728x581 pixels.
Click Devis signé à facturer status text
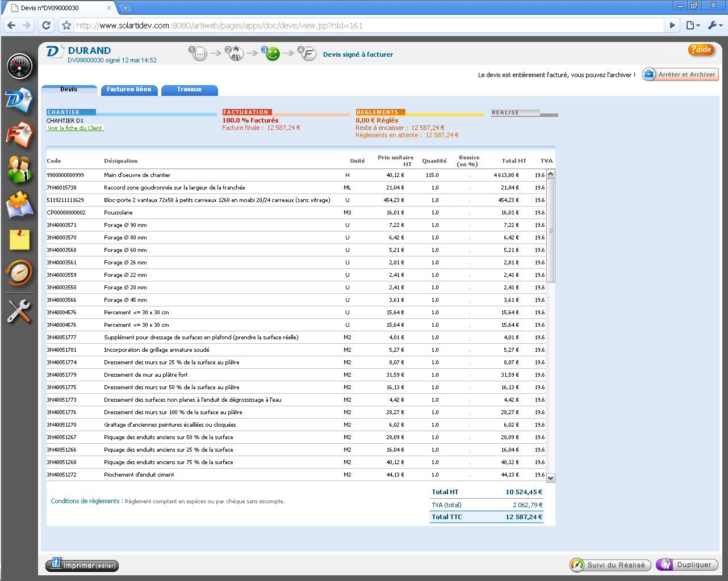(x=358, y=54)
